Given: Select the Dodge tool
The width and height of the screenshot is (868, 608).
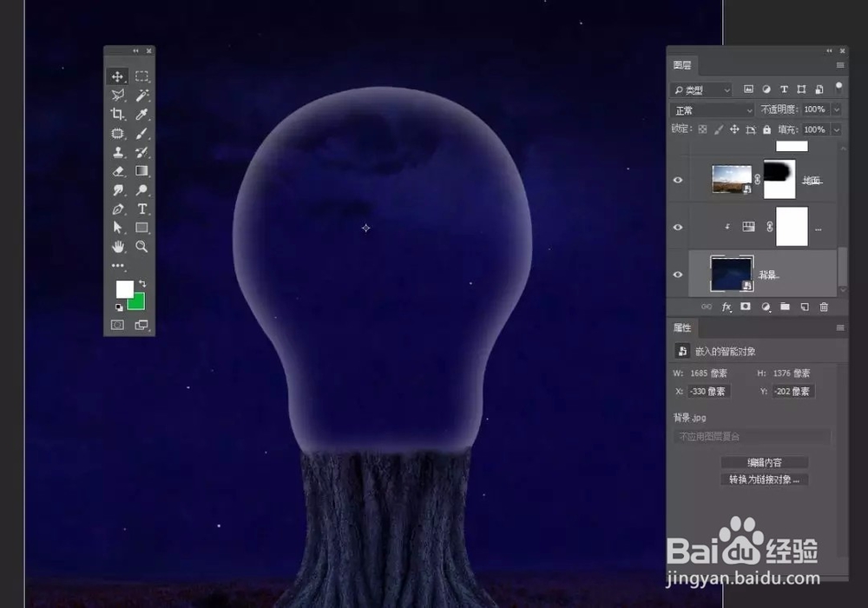Looking at the screenshot, I should (x=141, y=190).
